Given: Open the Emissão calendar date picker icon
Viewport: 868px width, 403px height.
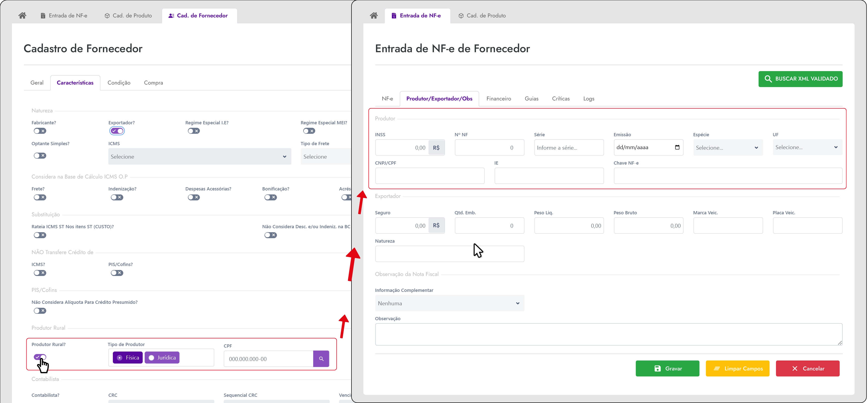Looking at the screenshot, I should point(677,147).
